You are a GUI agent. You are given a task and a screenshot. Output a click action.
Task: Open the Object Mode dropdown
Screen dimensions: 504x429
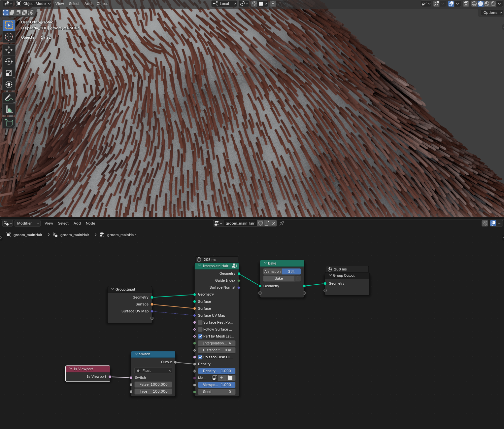click(33, 4)
